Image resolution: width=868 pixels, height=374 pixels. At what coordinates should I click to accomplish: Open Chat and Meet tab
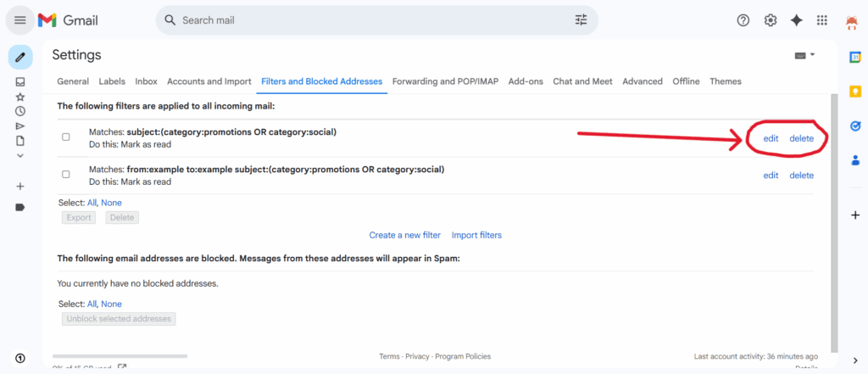(583, 81)
